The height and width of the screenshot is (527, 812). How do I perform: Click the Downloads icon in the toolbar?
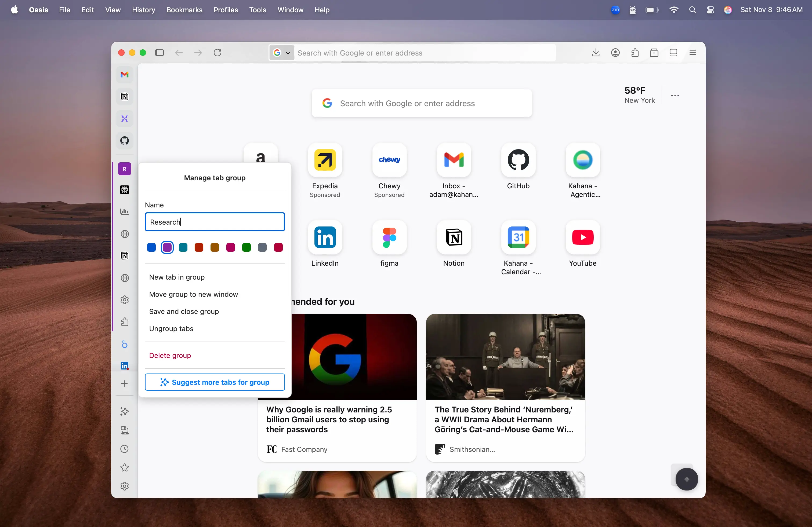click(x=596, y=53)
